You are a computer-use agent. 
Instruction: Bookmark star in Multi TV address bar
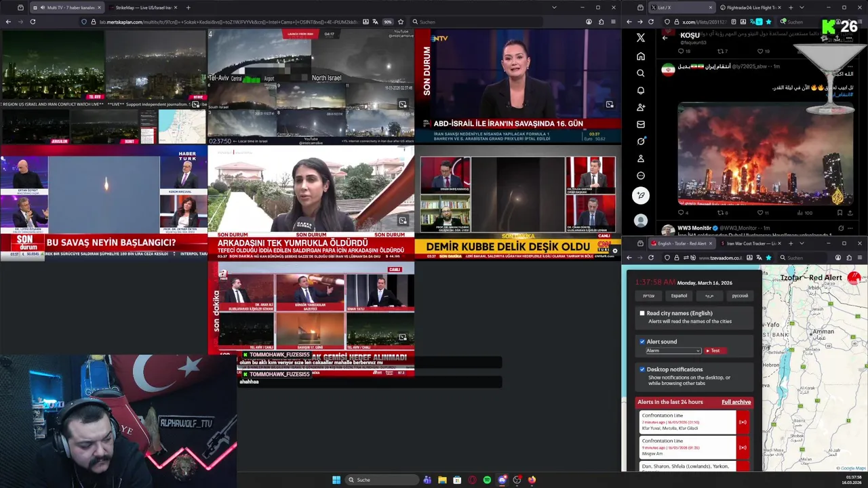click(401, 22)
